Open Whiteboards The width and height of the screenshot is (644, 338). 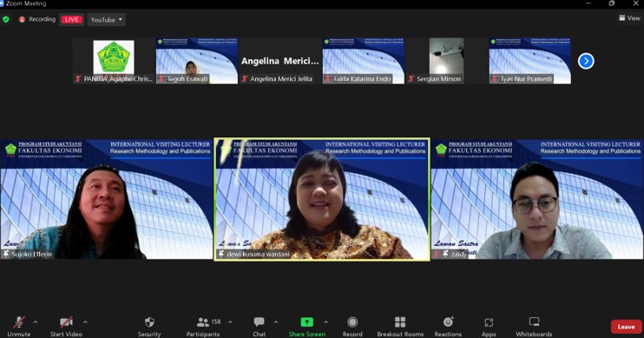click(x=534, y=327)
